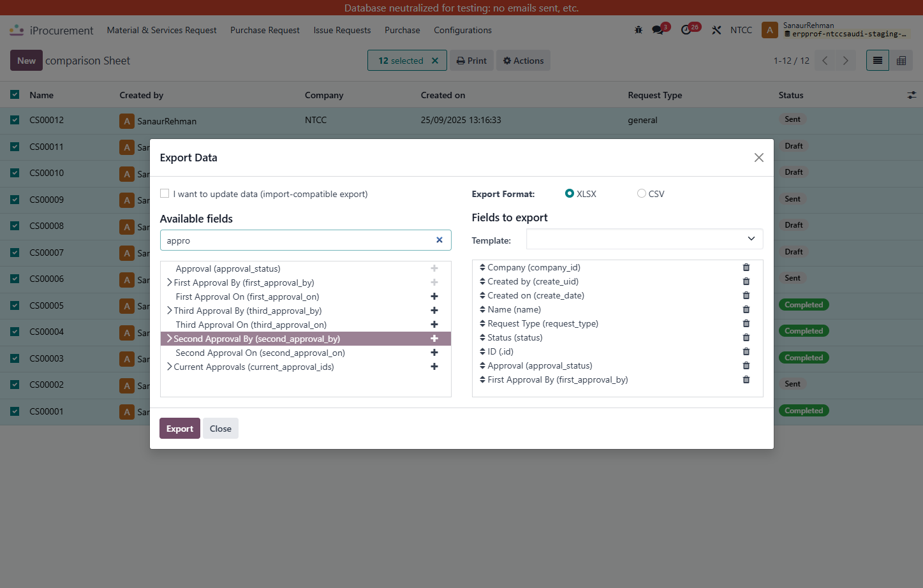The width and height of the screenshot is (923, 588).
Task: Open Material & Services Request menu
Action: coord(161,30)
